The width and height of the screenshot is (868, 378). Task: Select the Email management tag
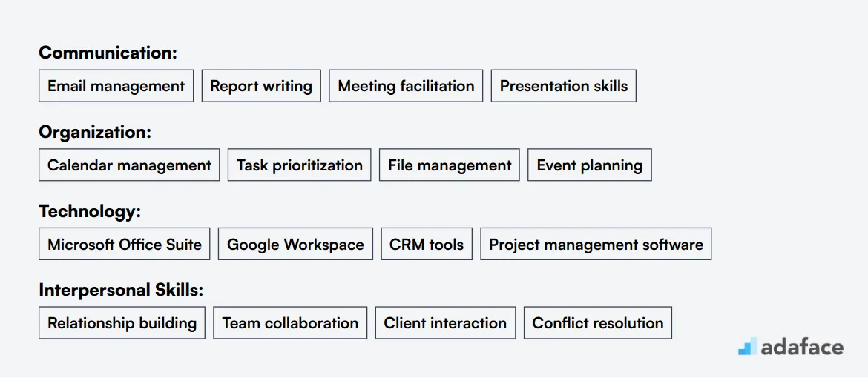[x=116, y=86]
